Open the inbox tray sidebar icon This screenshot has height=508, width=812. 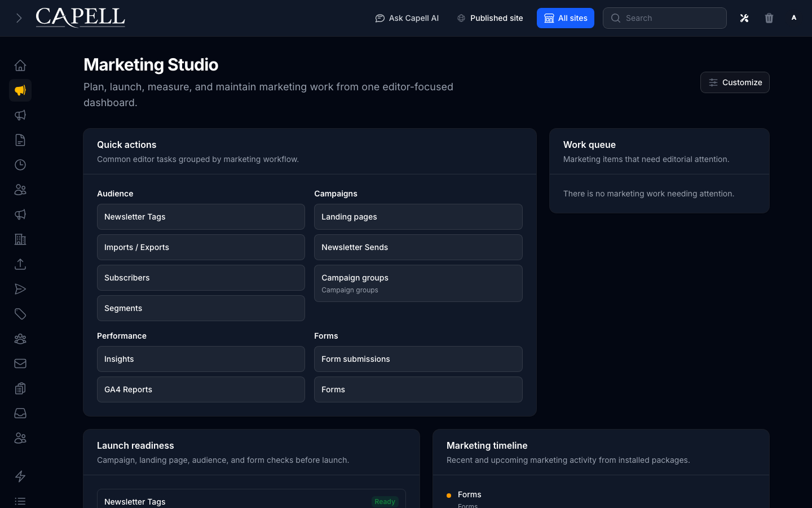[20, 413]
